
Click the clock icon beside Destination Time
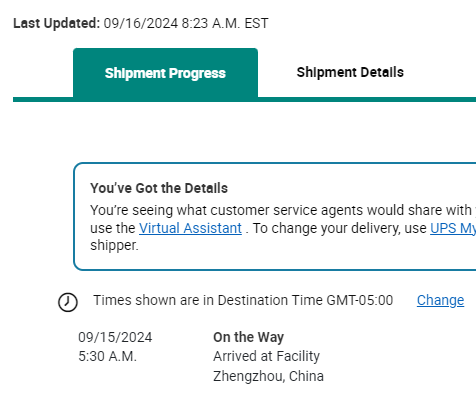tap(68, 302)
